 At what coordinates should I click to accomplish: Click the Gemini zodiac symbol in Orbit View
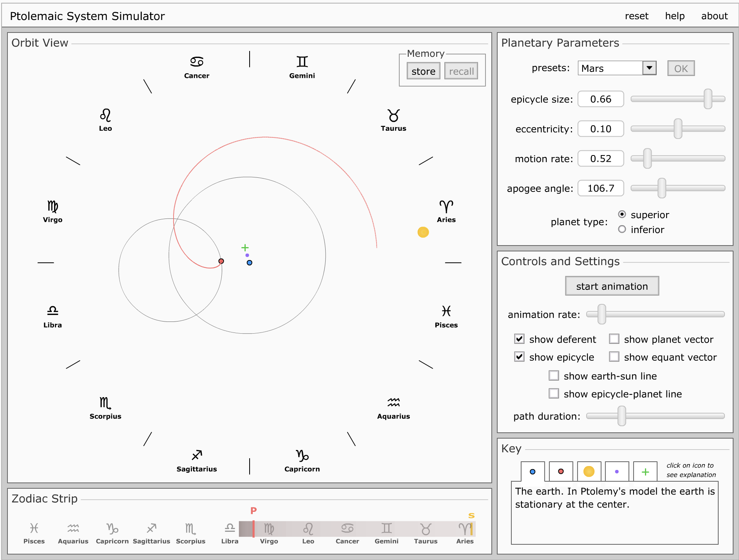pos(302,61)
